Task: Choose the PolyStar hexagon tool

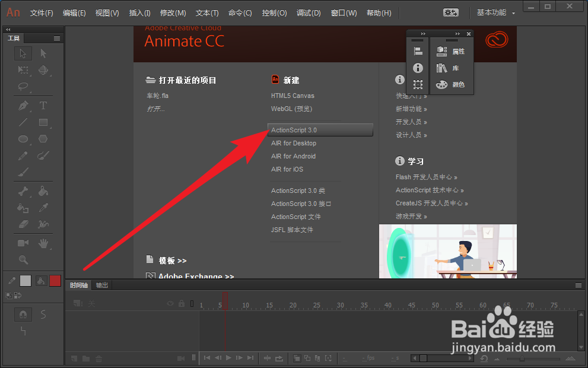Action: (43, 139)
